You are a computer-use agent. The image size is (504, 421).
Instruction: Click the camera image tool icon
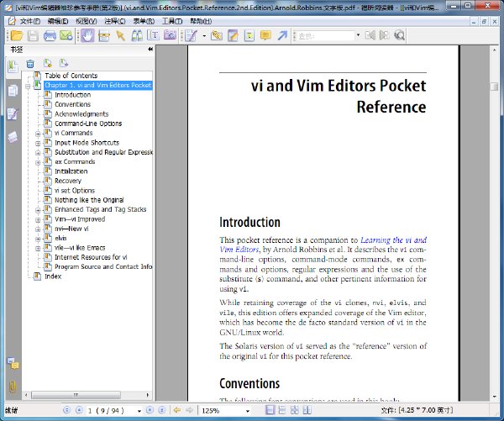coord(170,34)
